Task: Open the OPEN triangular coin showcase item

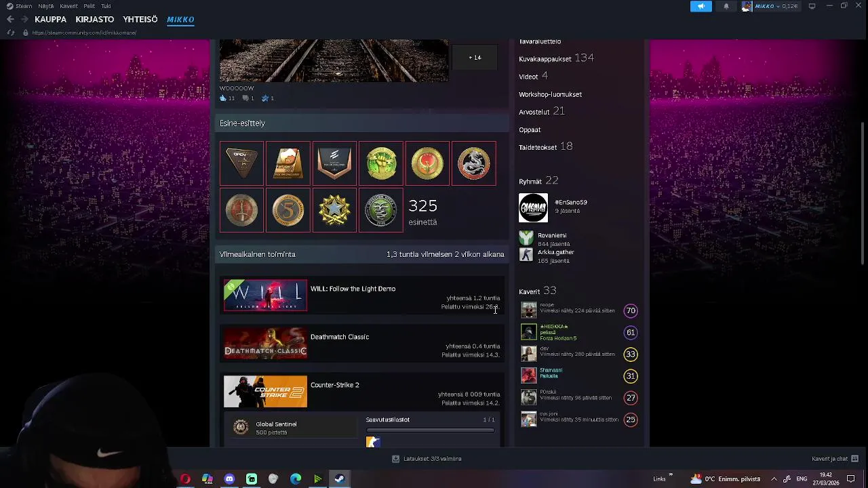Action: (241, 163)
